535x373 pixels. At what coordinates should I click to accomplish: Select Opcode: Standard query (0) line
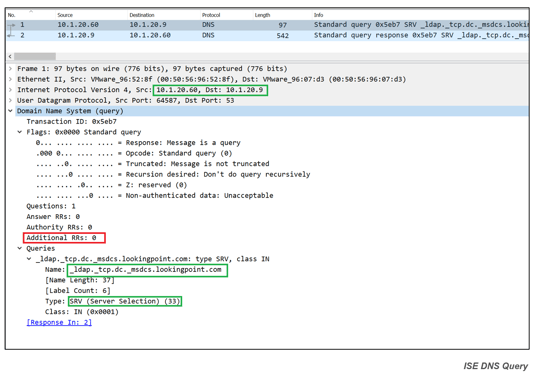coord(134,153)
